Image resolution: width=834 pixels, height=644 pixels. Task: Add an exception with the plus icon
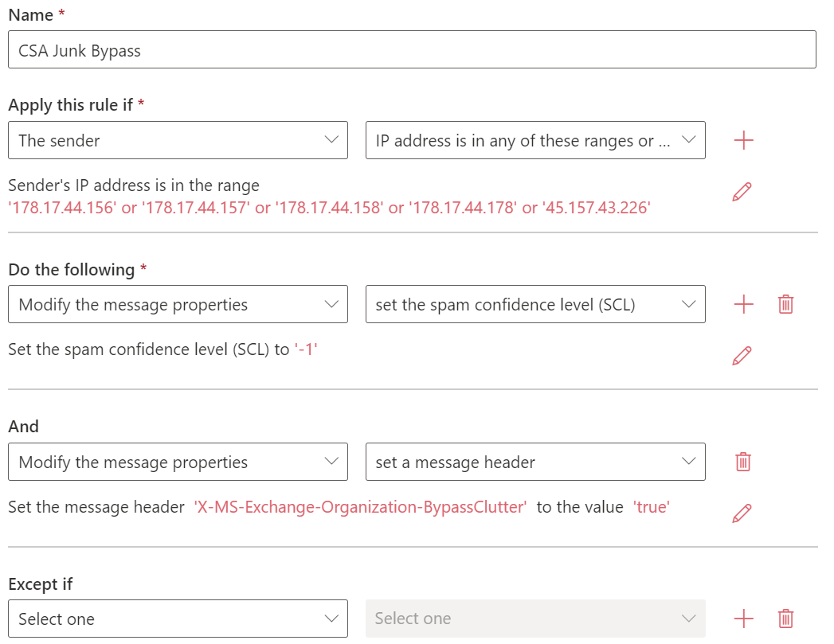point(743,619)
